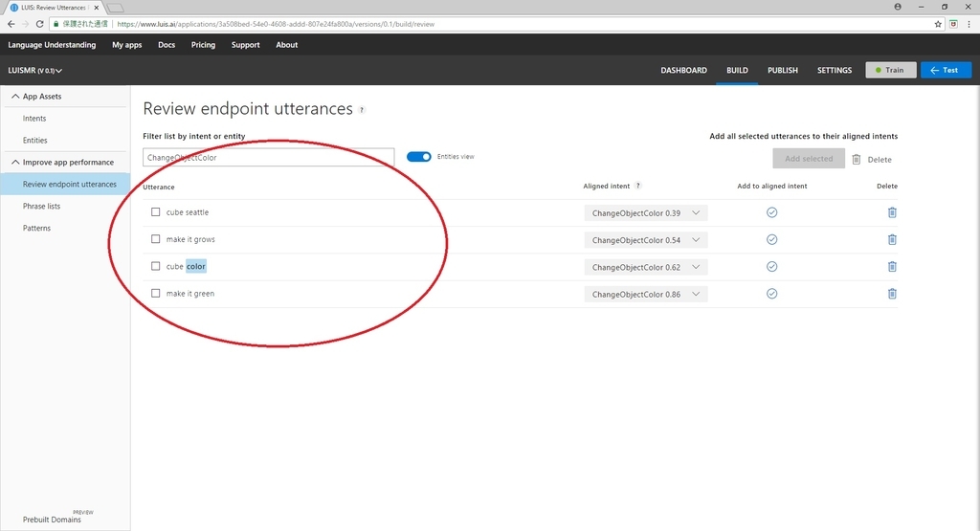The image size is (980, 531).
Task: Click the Language Understanding home link
Action: click(52, 45)
